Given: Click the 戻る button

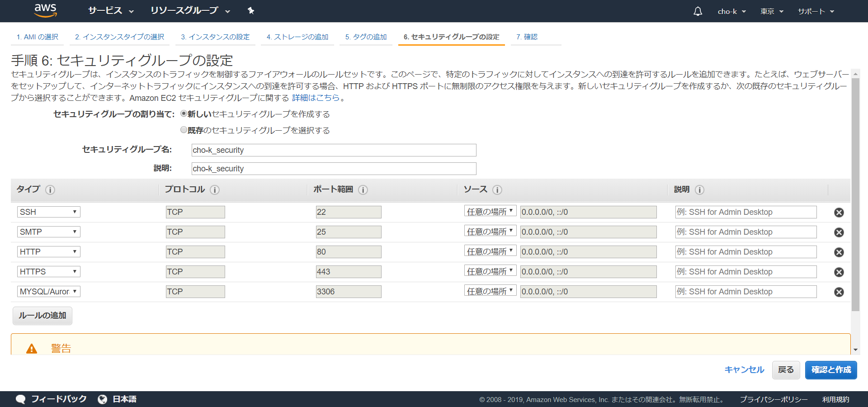Looking at the screenshot, I should point(786,370).
